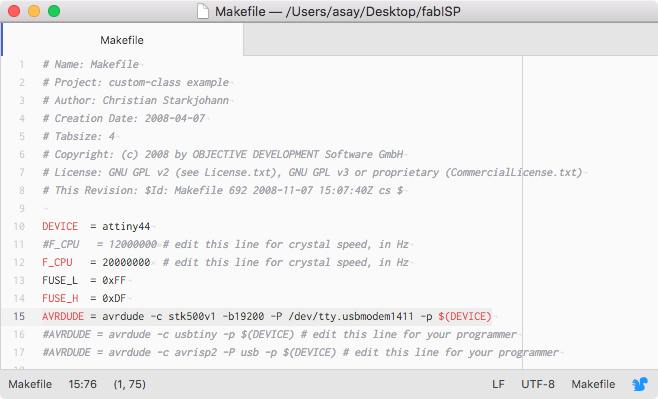The height and width of the screenshot is (399, 658).
Task: Open cursor position 15:76 go-to-line
Action: click(x=82, y=384)
